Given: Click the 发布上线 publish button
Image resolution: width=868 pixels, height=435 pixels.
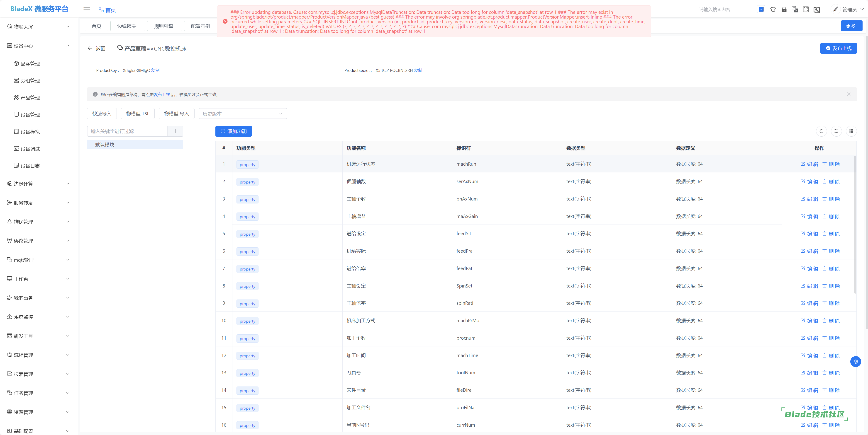Looking at the screenshot, I should [x=838, y=48].
